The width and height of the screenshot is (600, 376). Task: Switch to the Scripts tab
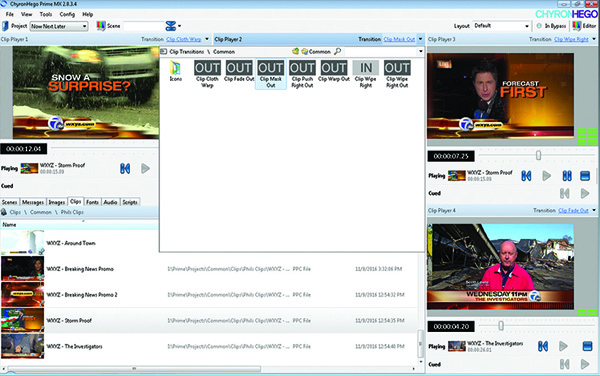click(130, 202)
